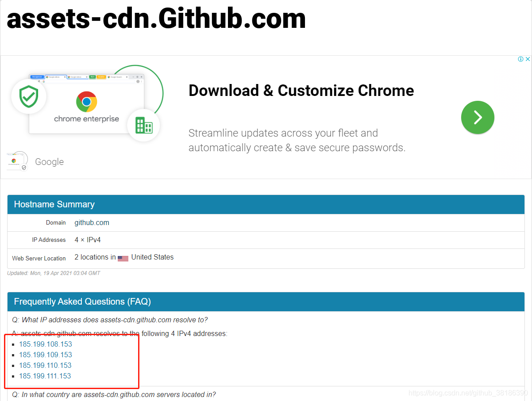
Task: Click the small Google advertiser thumbnail
Action: [17, 161]
